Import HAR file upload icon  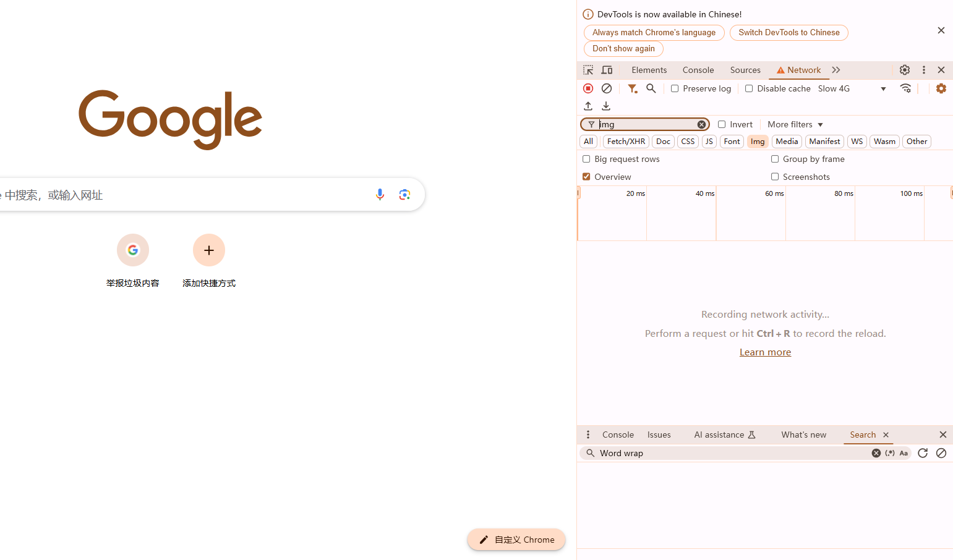[588, 106]
